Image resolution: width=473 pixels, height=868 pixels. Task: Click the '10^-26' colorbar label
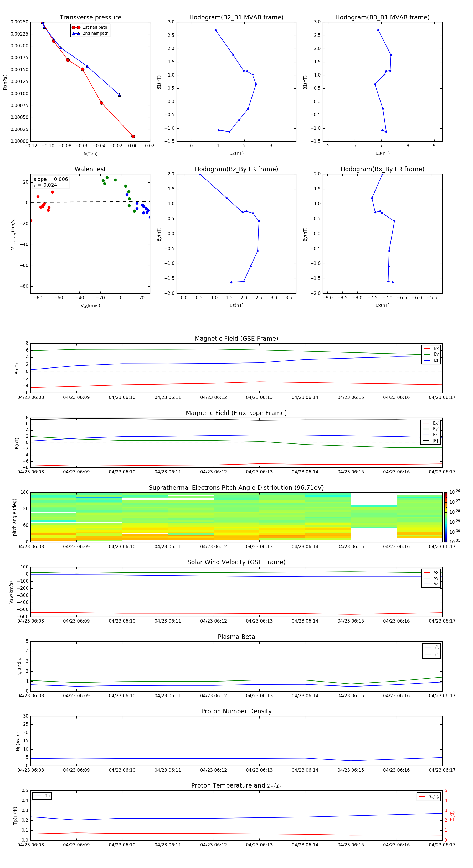[x=455, y=492]
